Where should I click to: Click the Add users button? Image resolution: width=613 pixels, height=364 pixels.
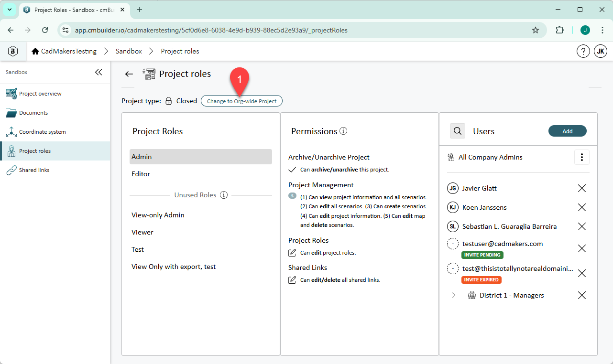(x=568, y=131)
